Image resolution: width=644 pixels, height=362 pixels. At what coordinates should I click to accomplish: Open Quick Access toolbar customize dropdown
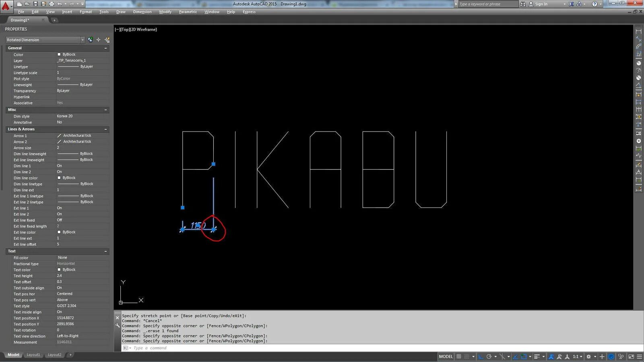click(83, 4)
